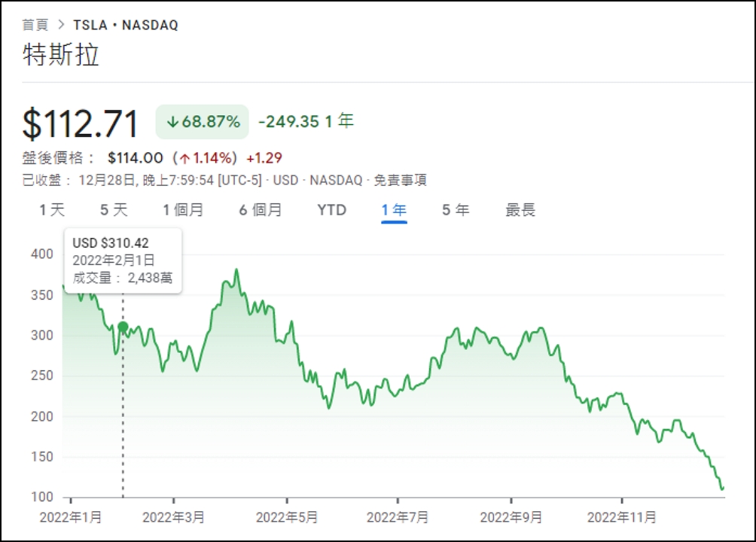Click the -249.35 1 年 change text

[x=306, y=121]
